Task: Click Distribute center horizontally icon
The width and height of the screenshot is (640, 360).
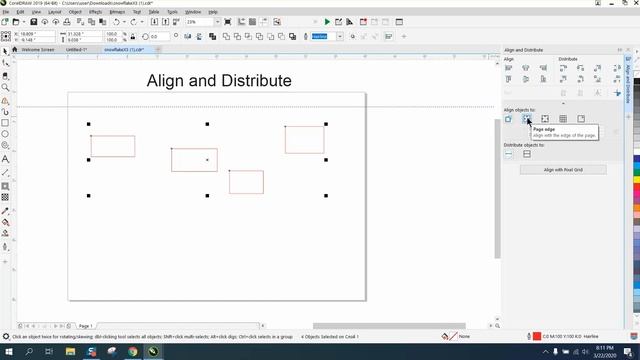Action: [580, 68]
